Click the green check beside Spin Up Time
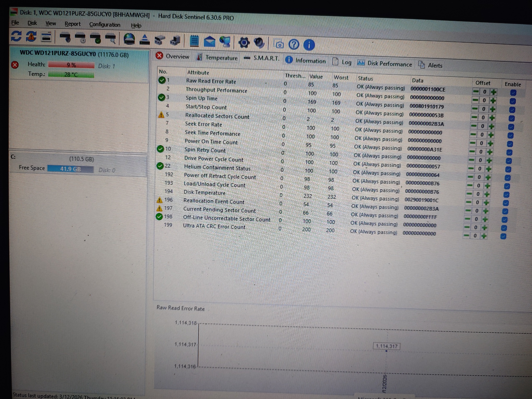 tap(161, 97)
